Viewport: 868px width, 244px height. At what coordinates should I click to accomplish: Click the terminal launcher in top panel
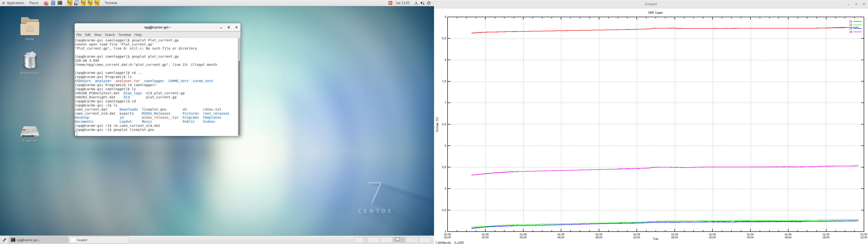[60, 3]
